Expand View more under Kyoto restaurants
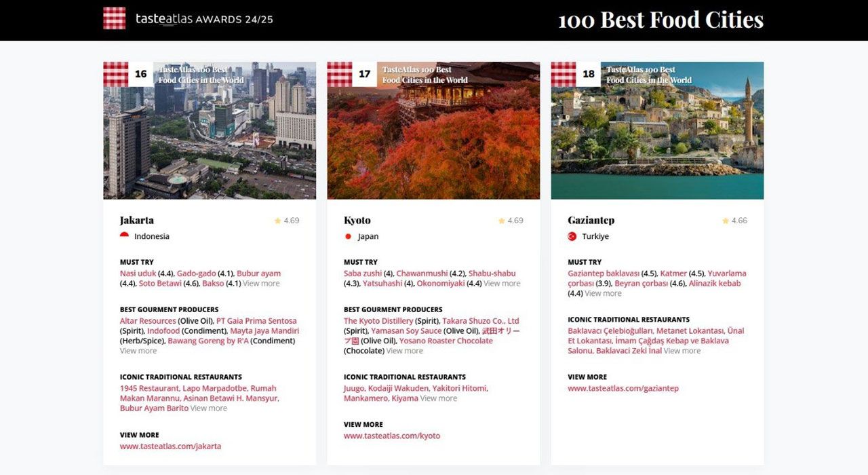The width and height of the screenshot is (868, 475). pos(439,398)
